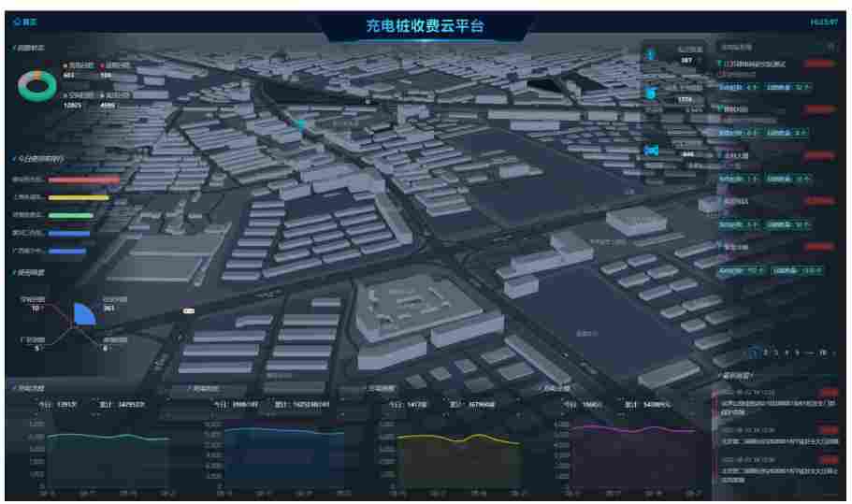Click the platform title in header
The image size is (852, 504).
(x=425, y=27)
